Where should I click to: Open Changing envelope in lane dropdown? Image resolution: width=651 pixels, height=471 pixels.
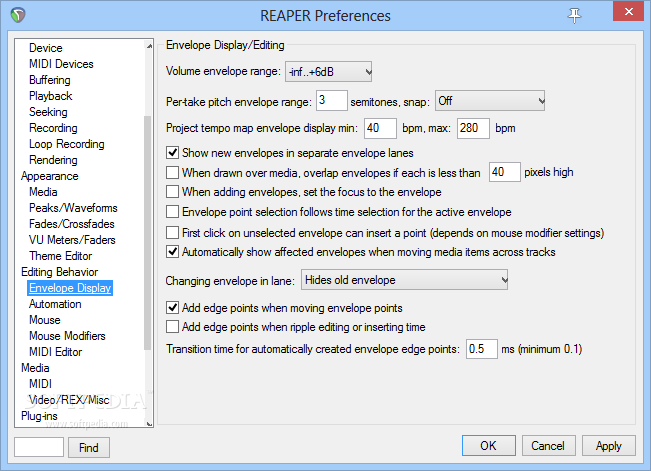[x=404, y=280]
